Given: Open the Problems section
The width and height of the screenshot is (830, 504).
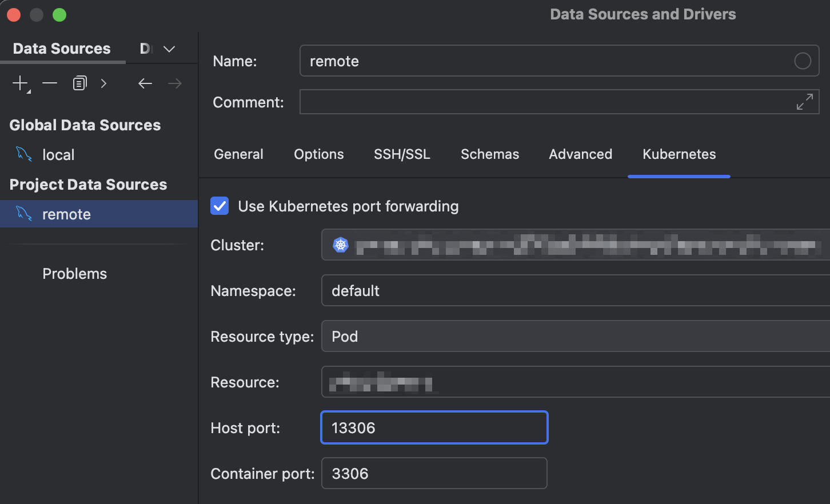Looking at the screenshot, I should [75, 274].
